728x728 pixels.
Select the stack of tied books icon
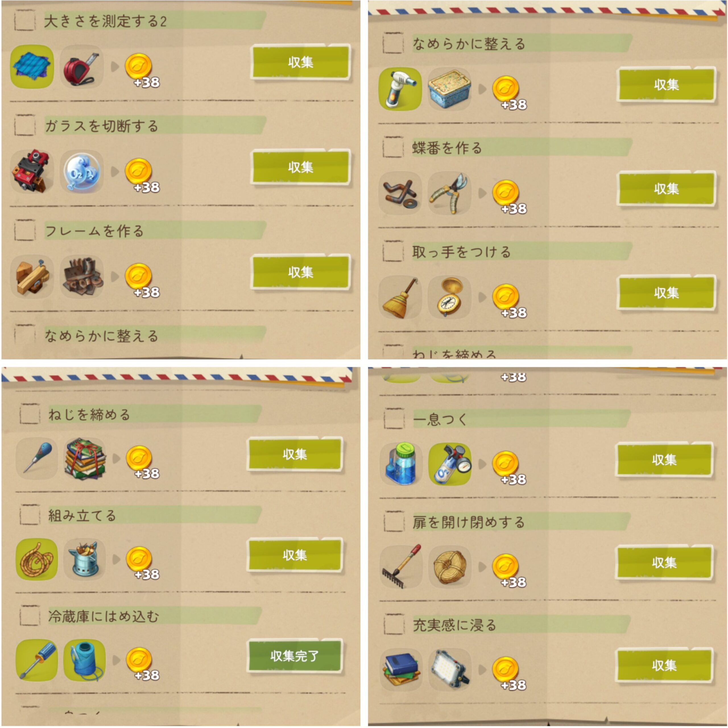pos(84,459)
